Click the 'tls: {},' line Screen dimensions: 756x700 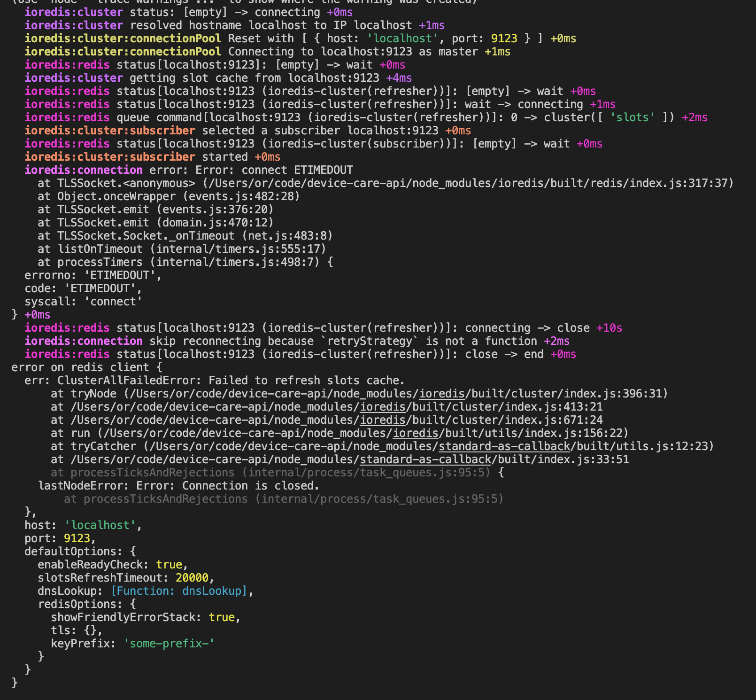pos(77,630)
